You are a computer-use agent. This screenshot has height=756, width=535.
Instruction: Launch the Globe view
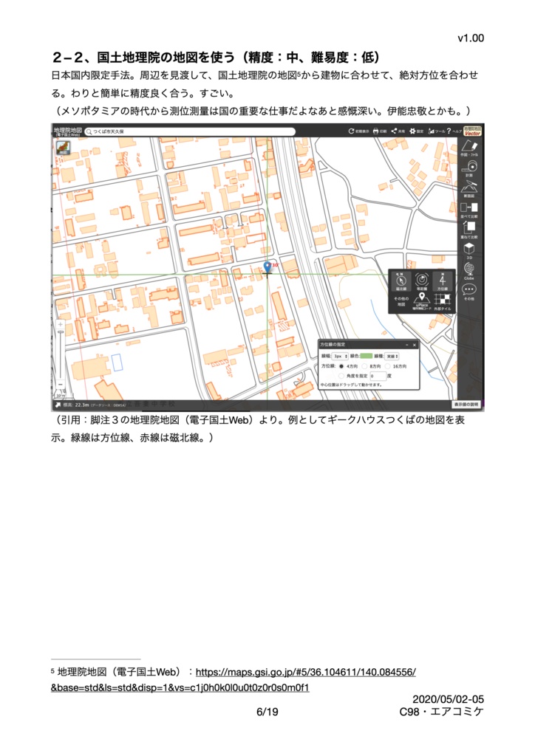469,270
